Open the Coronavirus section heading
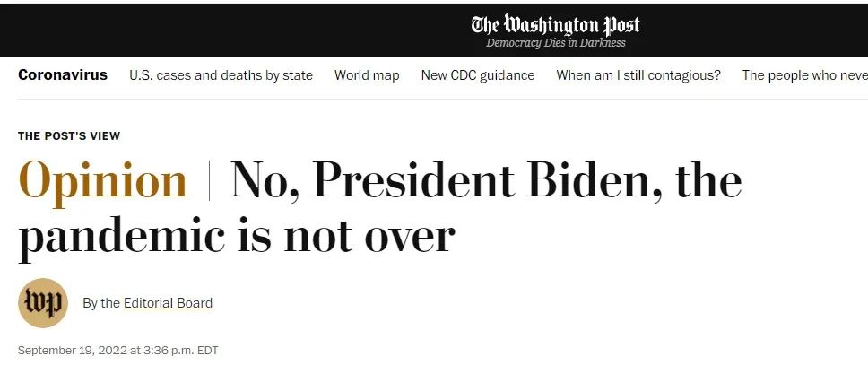 click(x=63, y=74)
